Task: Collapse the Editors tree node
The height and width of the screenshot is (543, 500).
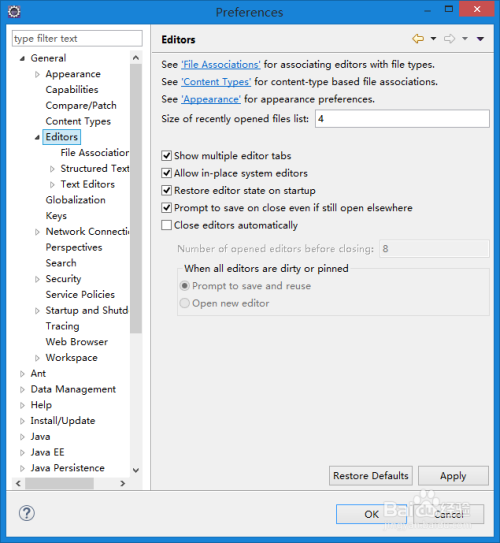Action: (37, 137)
